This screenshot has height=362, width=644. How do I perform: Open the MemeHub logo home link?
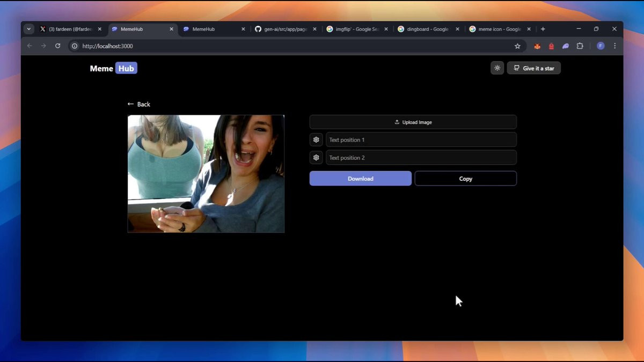coord(113,68)
